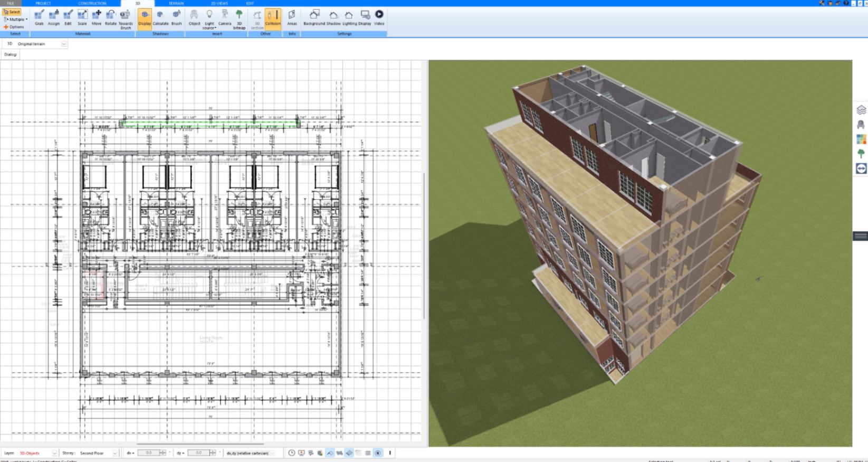Click the Select button

coord(12,12)
